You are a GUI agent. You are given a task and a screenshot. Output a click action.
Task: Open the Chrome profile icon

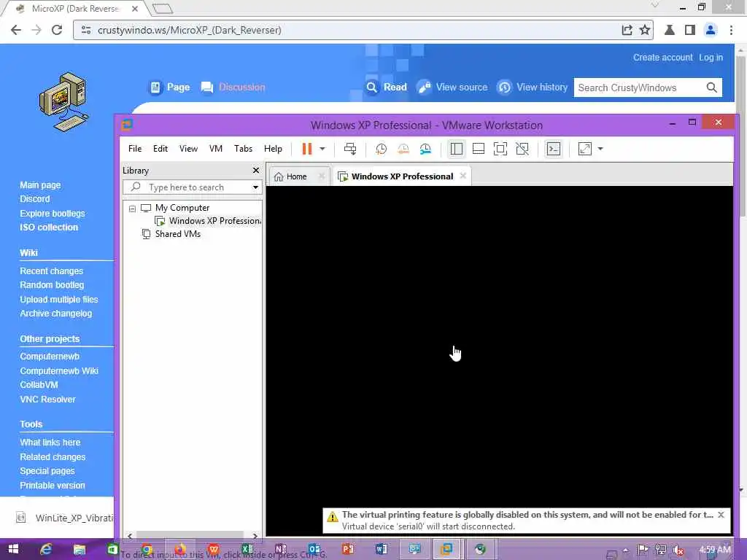pos(711,30)
